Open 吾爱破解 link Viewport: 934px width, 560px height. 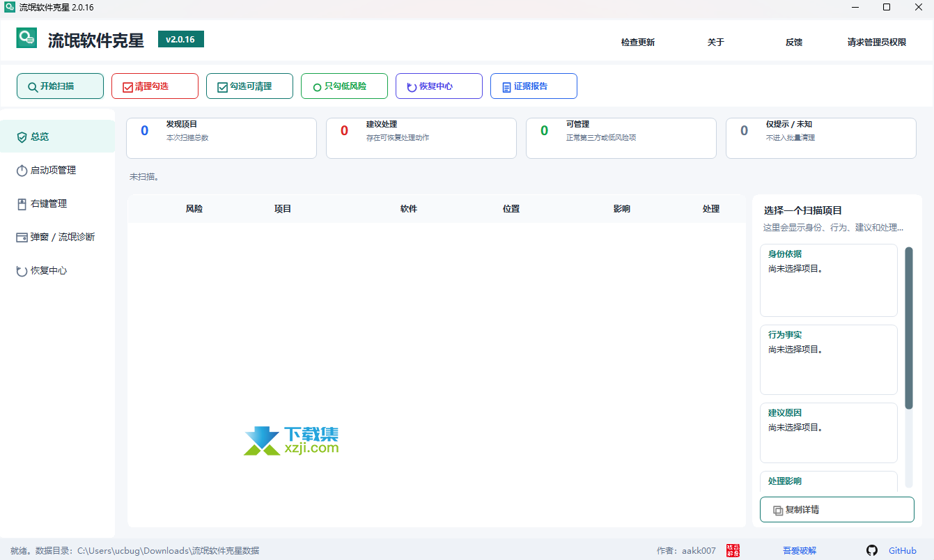pyautogui.click(x=800, y=550)
